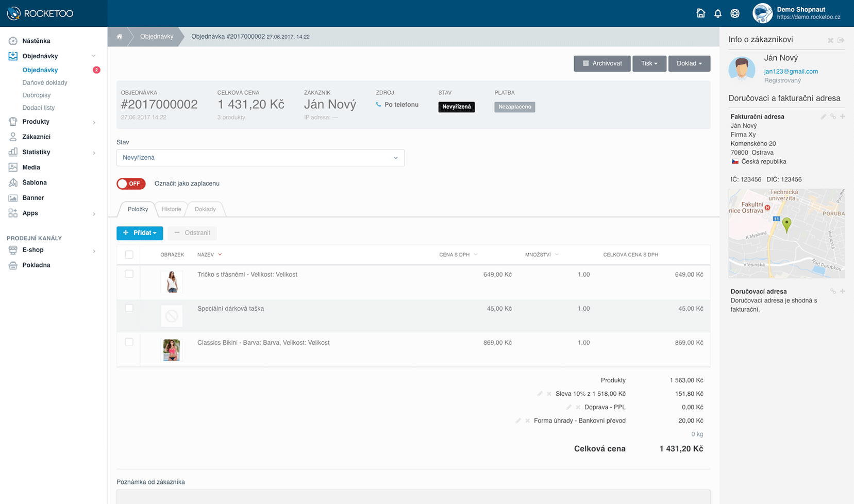Expand the Produkty sidebar section
854x504 pixels.
(94, 122)
